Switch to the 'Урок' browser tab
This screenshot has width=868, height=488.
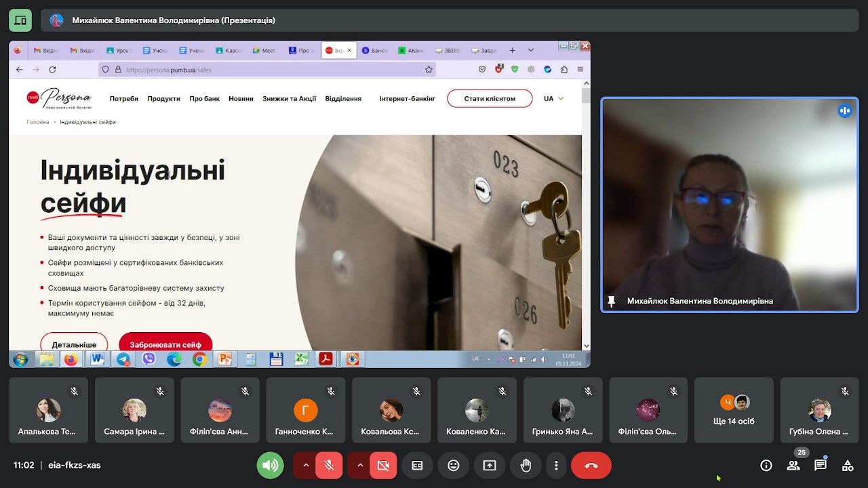119,50
